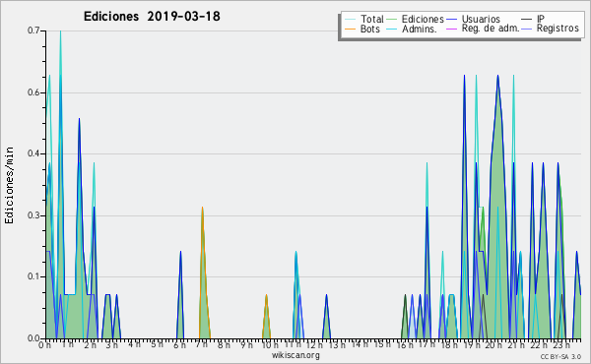Click the 'Ediciones' legend label
Image resolution: width=591 pixels, height=364 pixels.
(423, 19)
